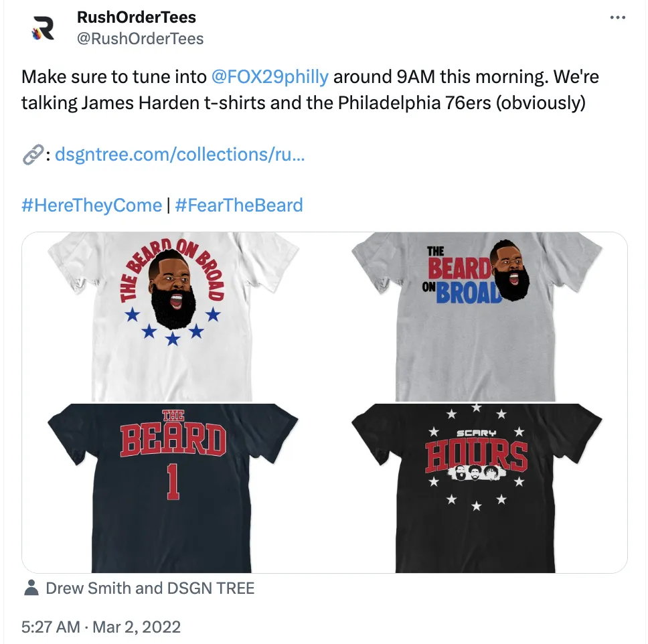The height and width of the screenshot is (644, 648).
Task: Click the chain link emoji icon
Action: tap(33, 155)
